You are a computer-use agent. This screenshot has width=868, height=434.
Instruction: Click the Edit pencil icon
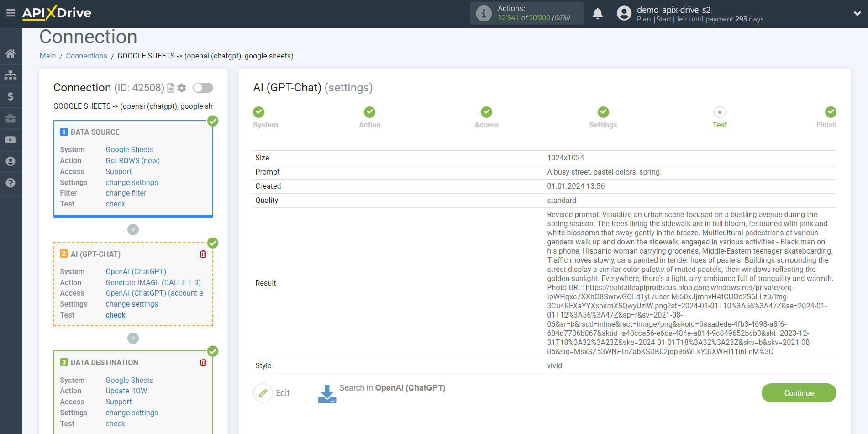pyautogui.click(x=263, y=393)
